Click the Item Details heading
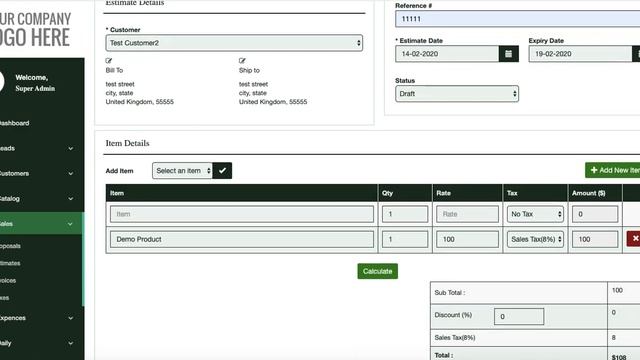640x360 pixels. [x=127, y=143]
